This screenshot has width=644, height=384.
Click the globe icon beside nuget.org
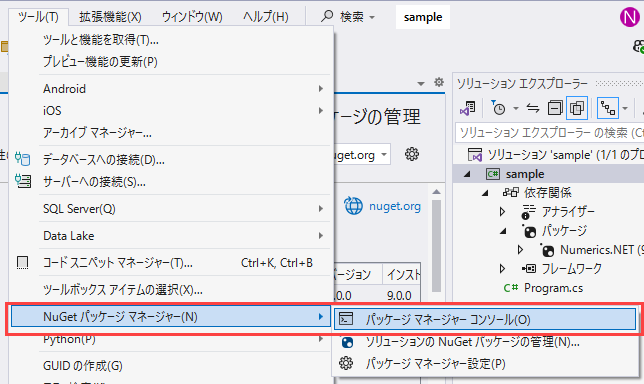click(353, 206)
